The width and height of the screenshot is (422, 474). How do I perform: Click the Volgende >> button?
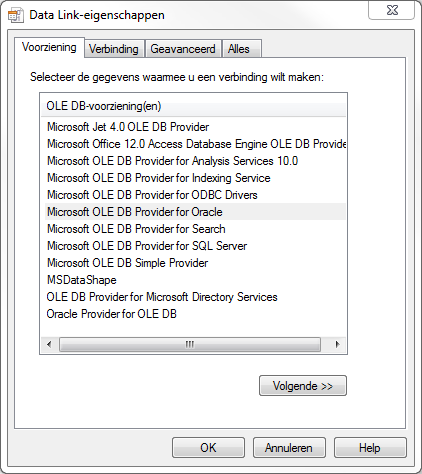(303, 386)
